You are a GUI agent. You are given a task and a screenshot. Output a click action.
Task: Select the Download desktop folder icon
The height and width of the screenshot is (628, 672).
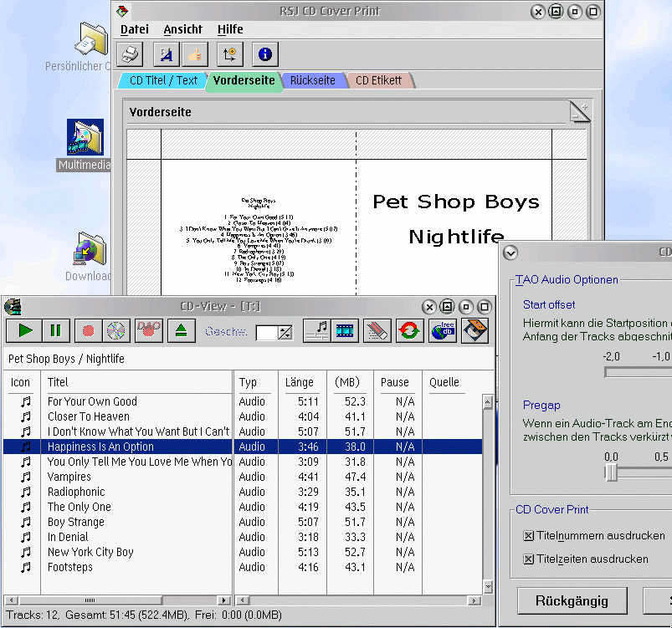click(90, 249)
